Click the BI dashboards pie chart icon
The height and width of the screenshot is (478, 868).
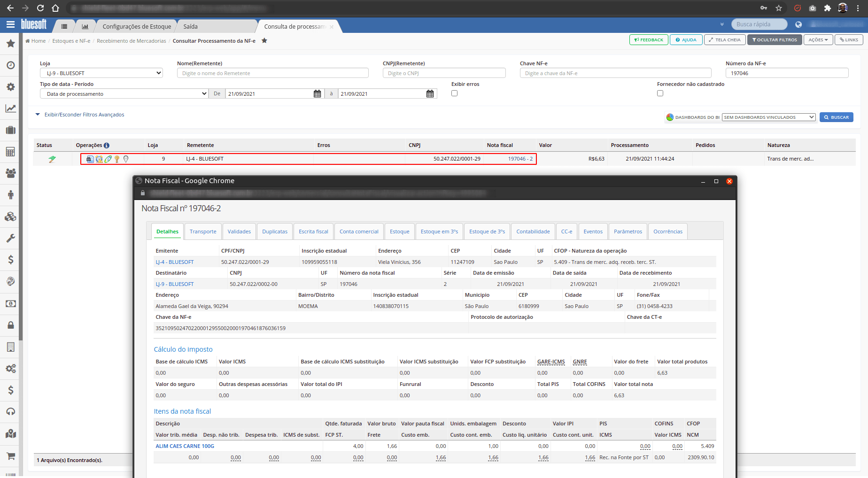tap(670, 117)
